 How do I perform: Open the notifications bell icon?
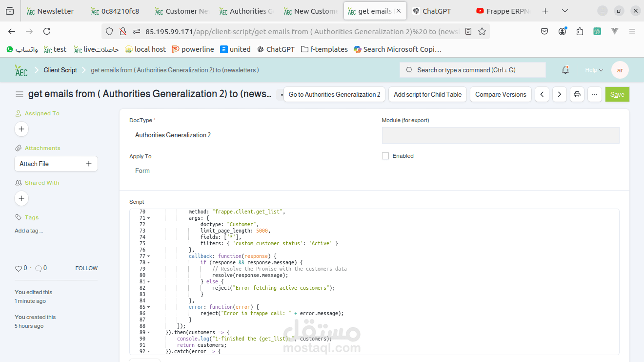(x=565, y=70)
